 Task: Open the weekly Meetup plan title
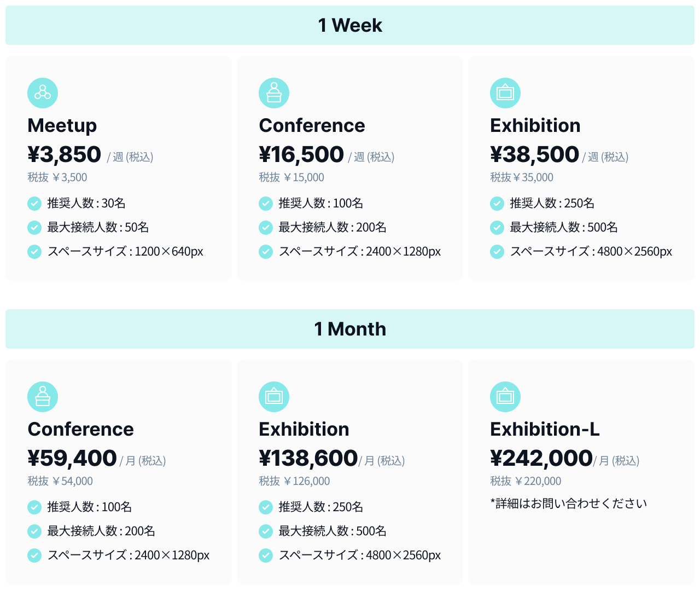pyautogui.click(x=62, y=125)
